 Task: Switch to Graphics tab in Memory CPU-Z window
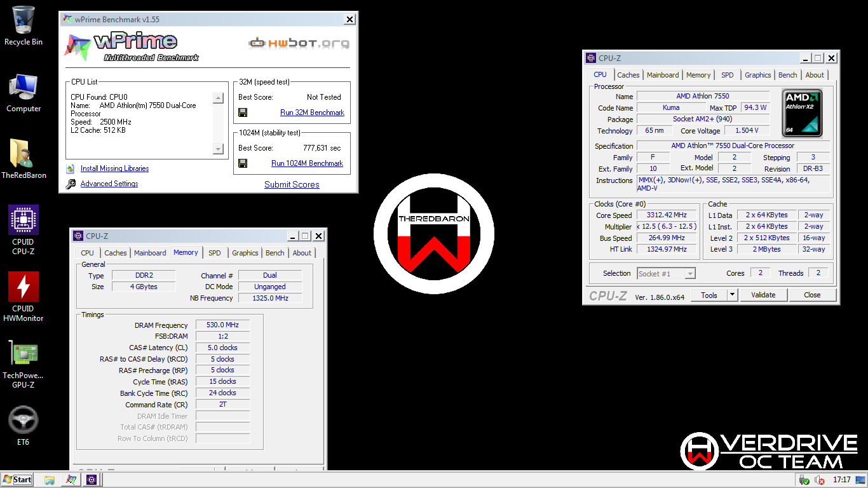(245, 253)
